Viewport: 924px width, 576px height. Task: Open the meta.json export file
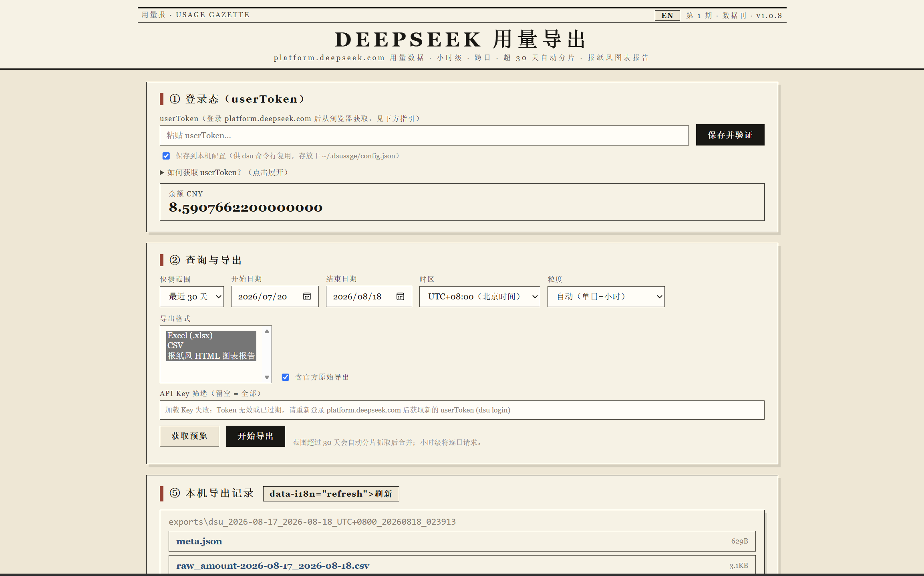pyautogui.click(x=462, y=541)
